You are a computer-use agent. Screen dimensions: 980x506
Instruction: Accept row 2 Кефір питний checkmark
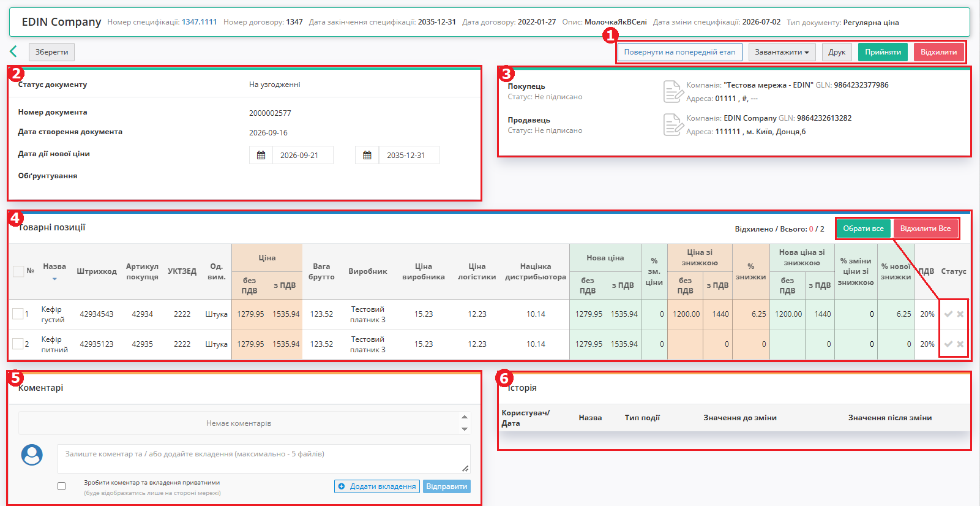(948, 344)
